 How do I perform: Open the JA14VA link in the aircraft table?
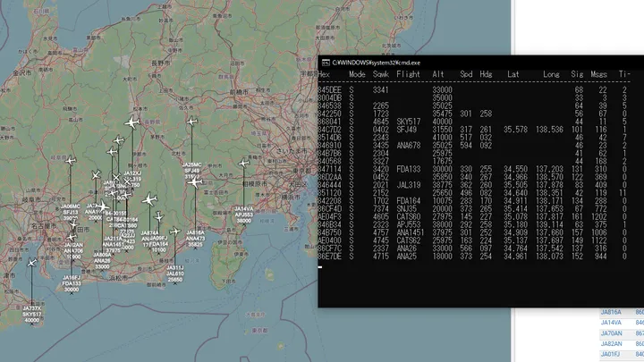tap(611, 323)
